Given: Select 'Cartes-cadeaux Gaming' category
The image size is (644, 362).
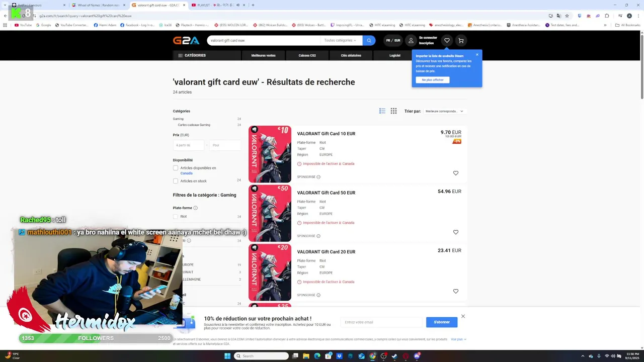Looking at the screenshot, I should pyautogui.click(x=194, y=125).
